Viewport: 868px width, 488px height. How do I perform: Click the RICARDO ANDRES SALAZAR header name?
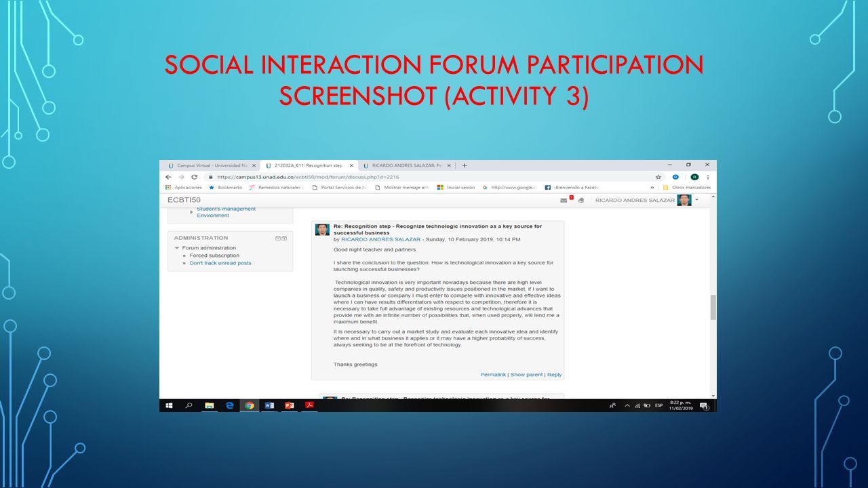[635, 201]
